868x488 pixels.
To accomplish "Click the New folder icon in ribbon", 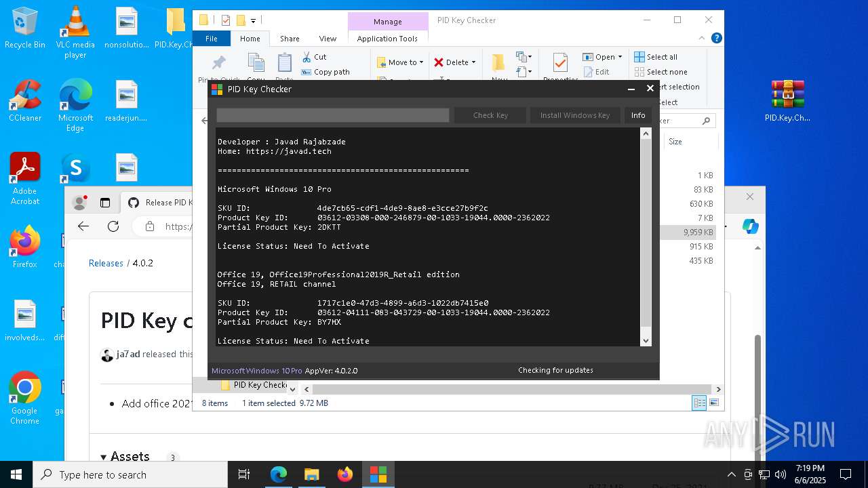I will (x=499, y=63).
